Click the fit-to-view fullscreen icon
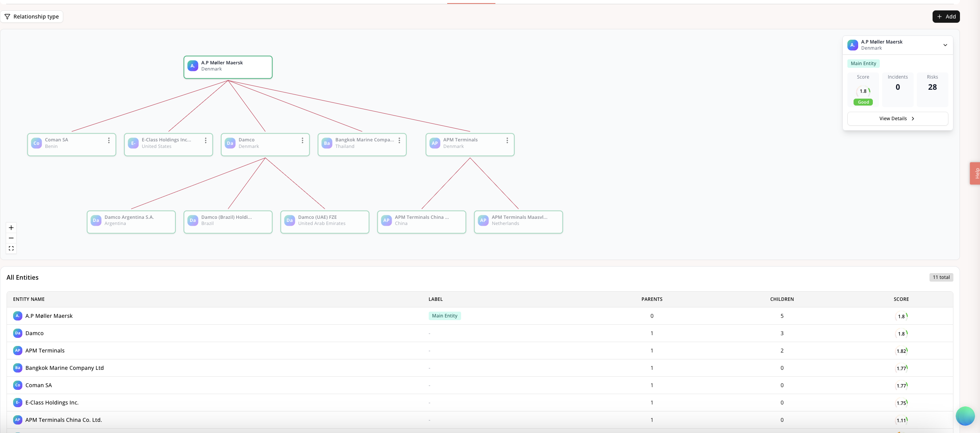980x433 pixels. (x=11, y=248)
